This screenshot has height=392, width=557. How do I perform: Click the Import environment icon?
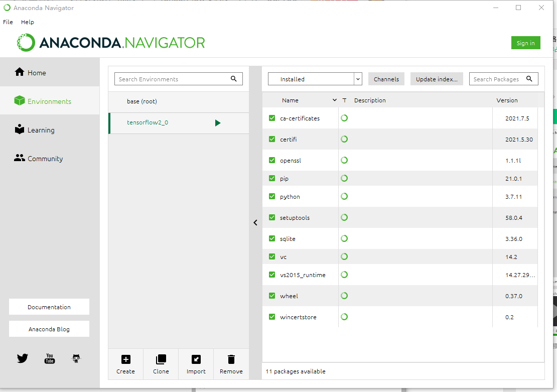(196, 359)
